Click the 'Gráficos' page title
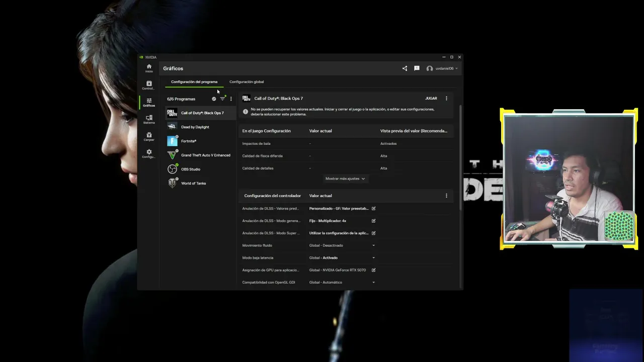The height and width of the screenshot is (362, 644). tap(173, 68)
